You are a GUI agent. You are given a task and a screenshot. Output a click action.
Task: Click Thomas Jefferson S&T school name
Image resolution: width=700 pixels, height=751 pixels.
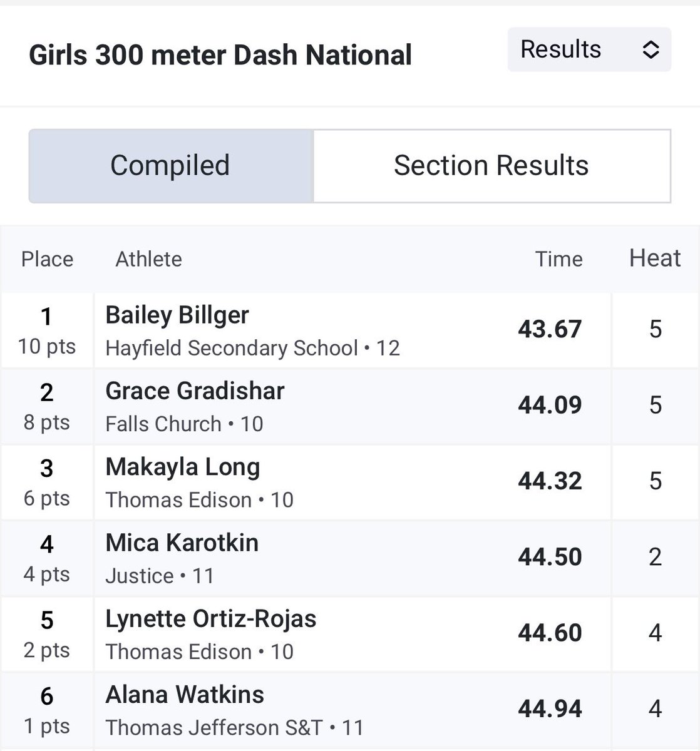coord(214,727)
